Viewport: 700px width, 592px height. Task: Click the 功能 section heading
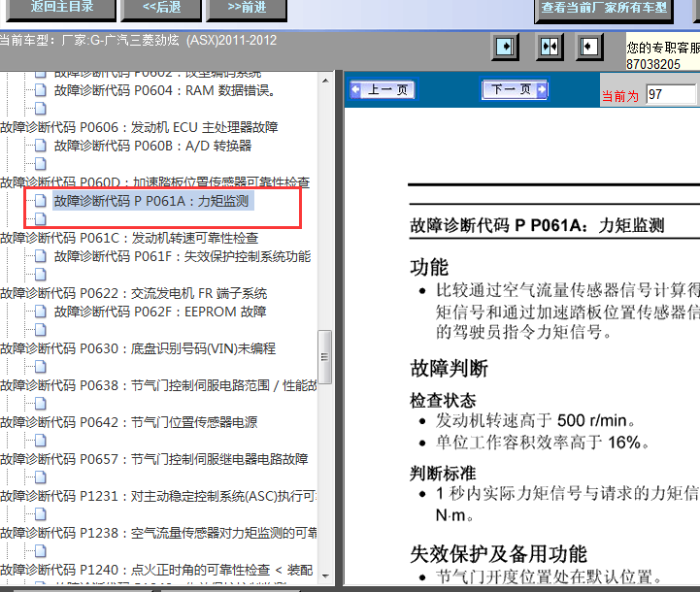click(x=429, y=267)
